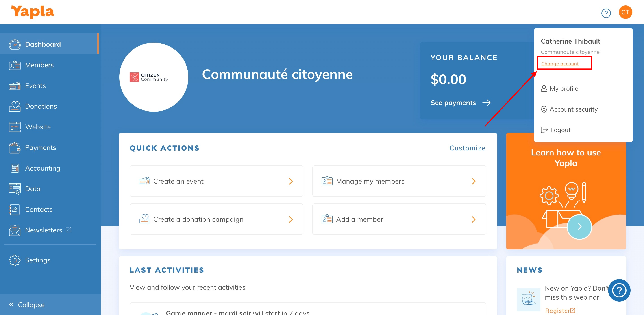Click Customize quick actions link

(467, 148)
